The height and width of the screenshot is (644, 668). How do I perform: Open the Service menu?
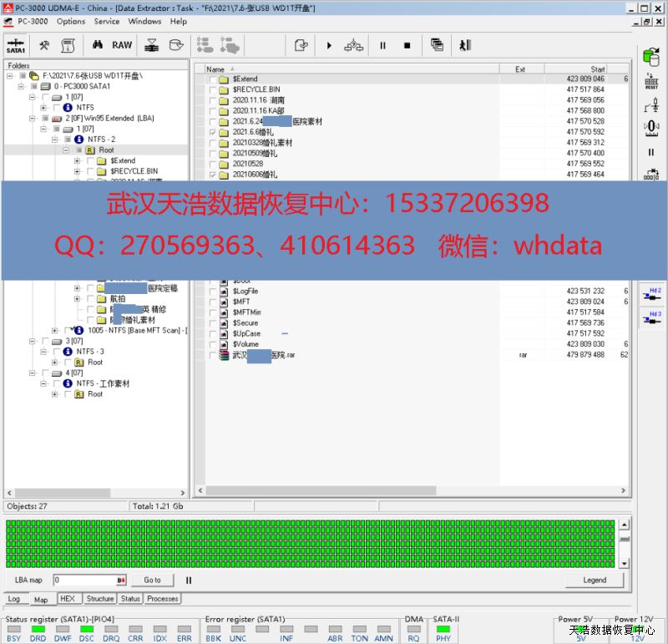click(107, 22)
